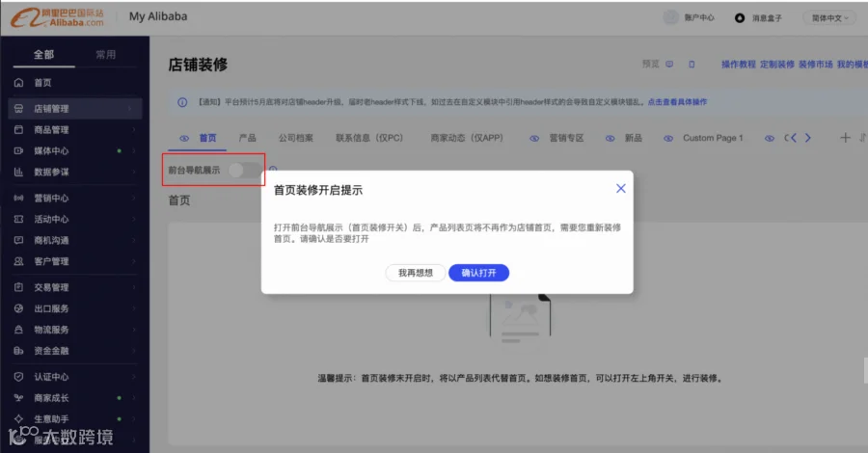This screenshot has height=453, width=868.
Task: Switch to the 公司档案 tab
Action: pyautogui.click(x=296, y=138)
